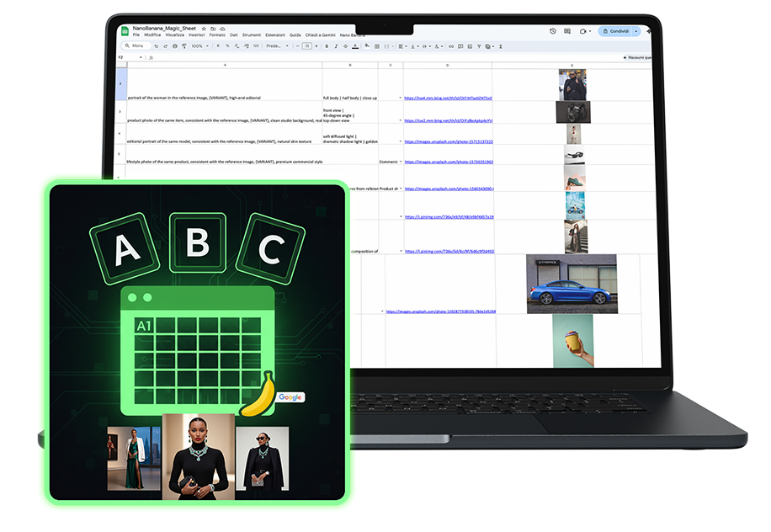Screen dimensions: 771x532
Task: Toggle bold formatting
Action: [x=327, y=46]
